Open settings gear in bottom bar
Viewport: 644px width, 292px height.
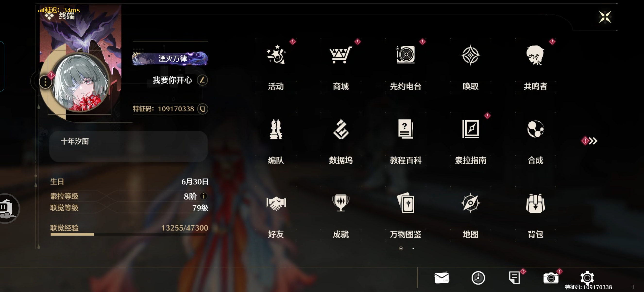(x=587, y=277)
